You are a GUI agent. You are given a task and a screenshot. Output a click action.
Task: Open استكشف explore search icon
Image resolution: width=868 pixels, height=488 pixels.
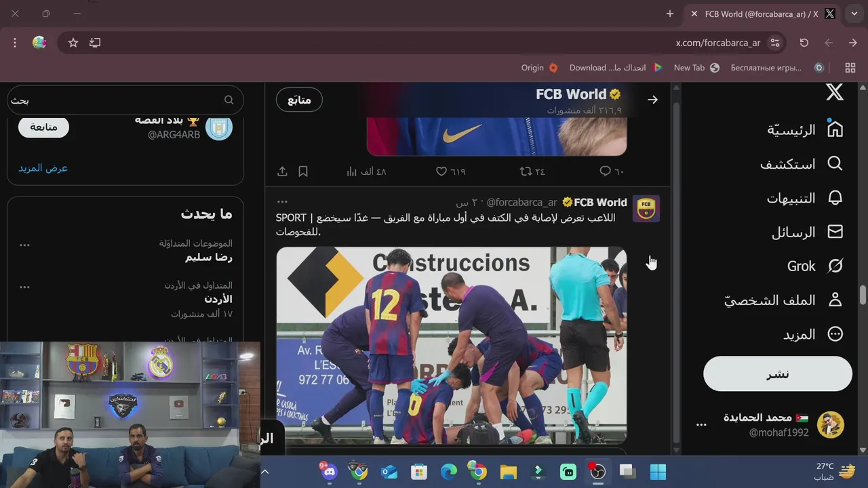835,164
